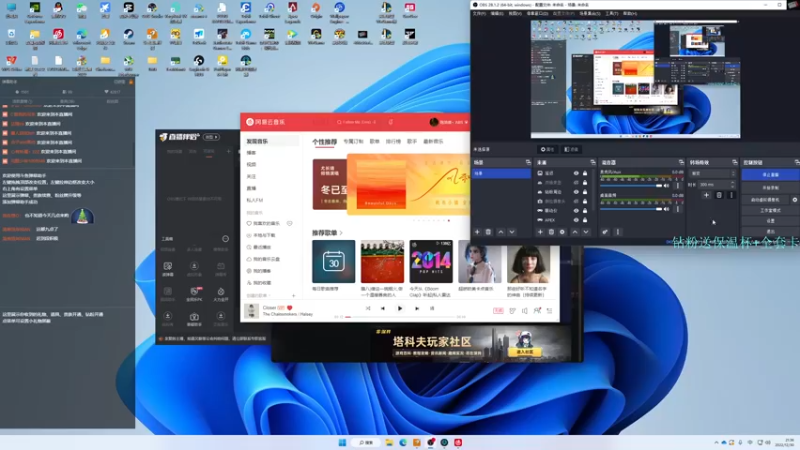Mute the Mic/Aux mixer channel
This screenshot has height=450, width=800.
point(666,186)
